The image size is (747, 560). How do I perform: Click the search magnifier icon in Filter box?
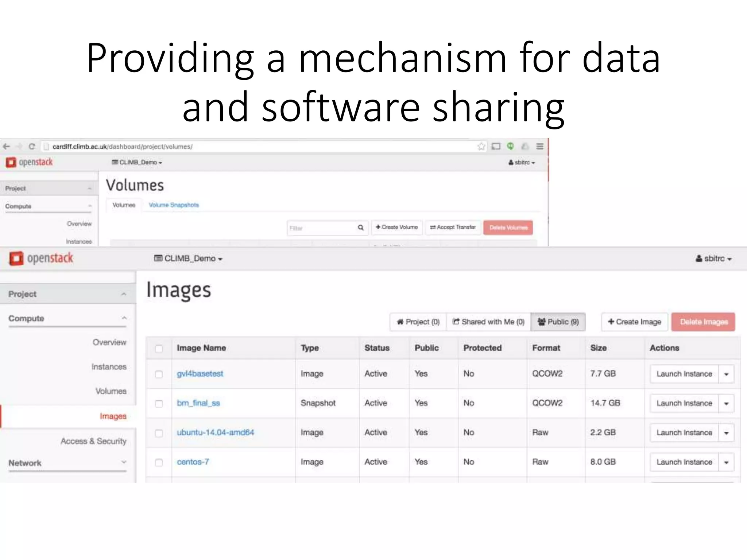[x=361, y=227]
